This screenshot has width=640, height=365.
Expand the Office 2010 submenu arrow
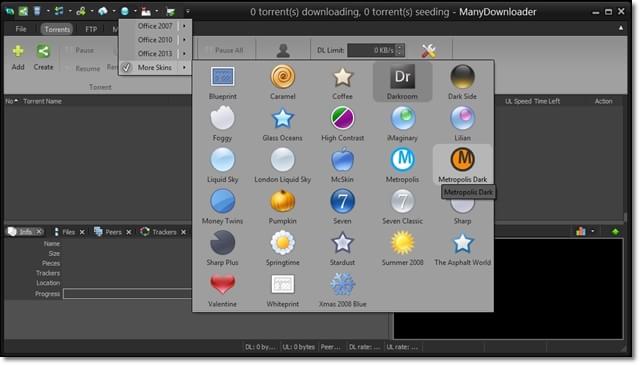[184, 40]
